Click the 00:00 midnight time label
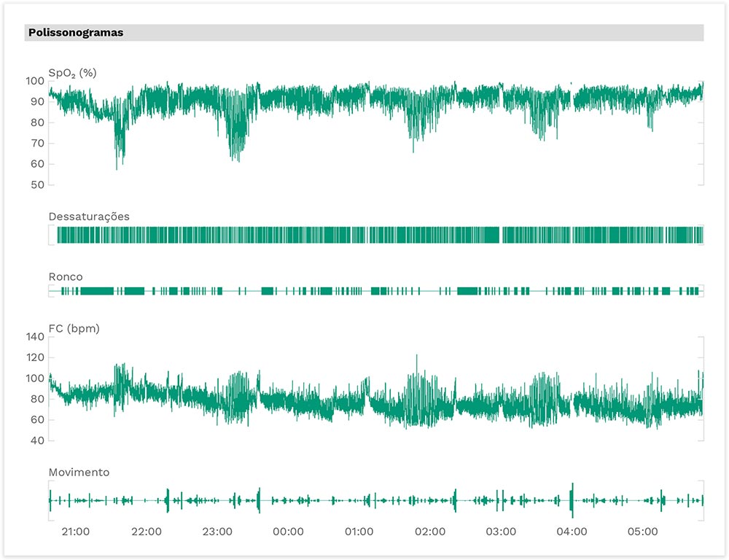729x560 pixels. [288, 532]
